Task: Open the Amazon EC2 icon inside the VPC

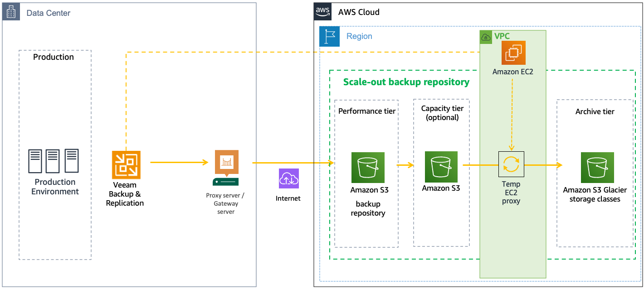Action: tap(513, 53)
